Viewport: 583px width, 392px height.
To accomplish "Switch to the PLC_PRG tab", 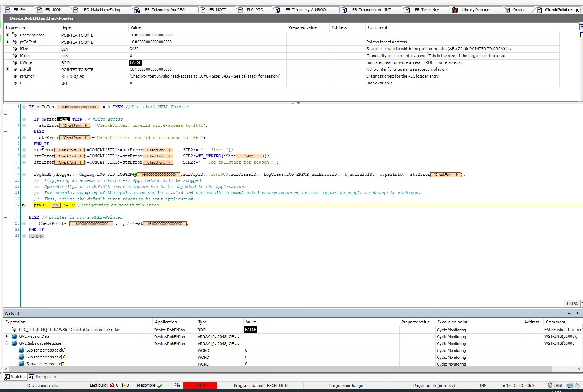I will [254, 10].
